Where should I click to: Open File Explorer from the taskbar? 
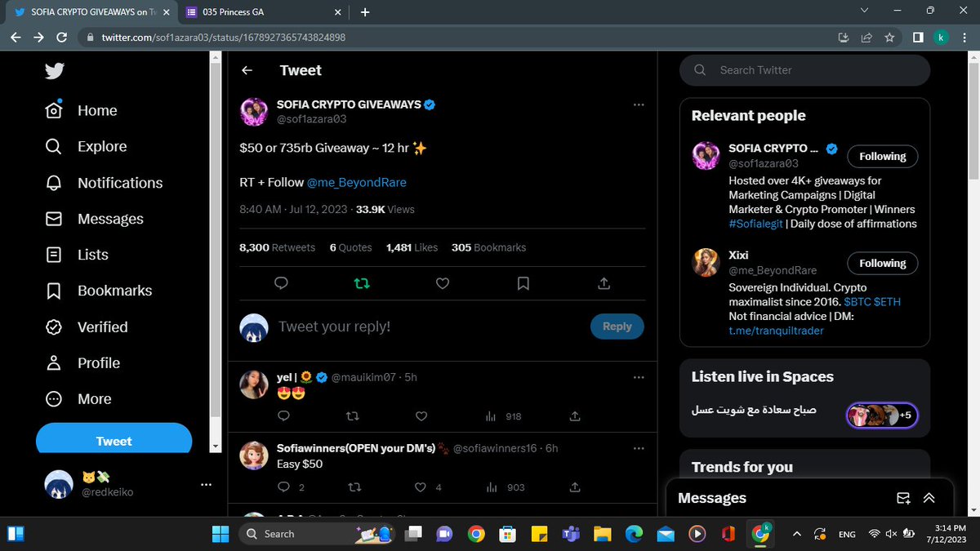[602, 534]
